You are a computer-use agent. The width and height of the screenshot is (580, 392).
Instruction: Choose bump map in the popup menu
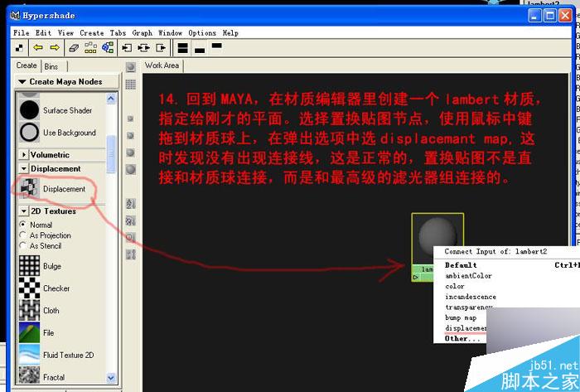pyautogui.click(x=461, y=317)
